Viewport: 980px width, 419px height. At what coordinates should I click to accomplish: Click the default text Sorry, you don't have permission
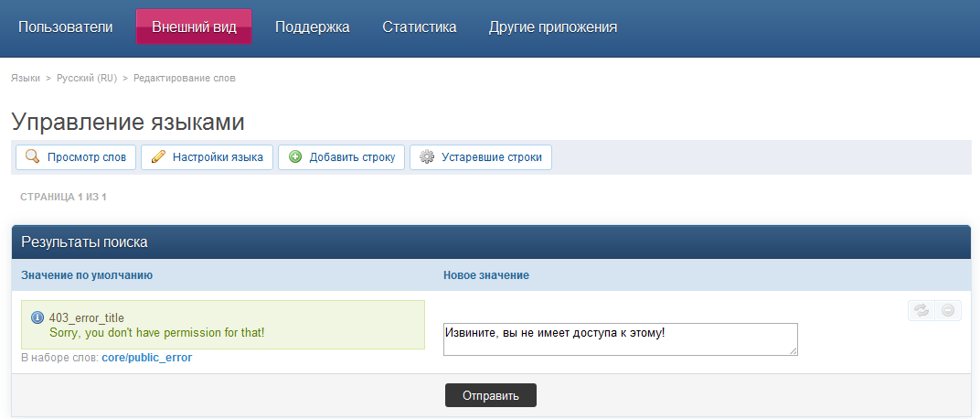(x=157, y=333)
